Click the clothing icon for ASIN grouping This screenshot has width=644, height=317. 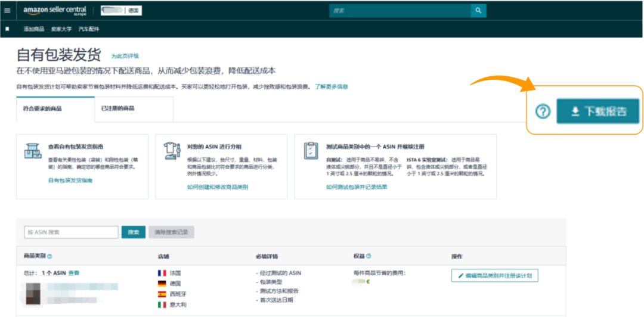[x=172, y=151]
